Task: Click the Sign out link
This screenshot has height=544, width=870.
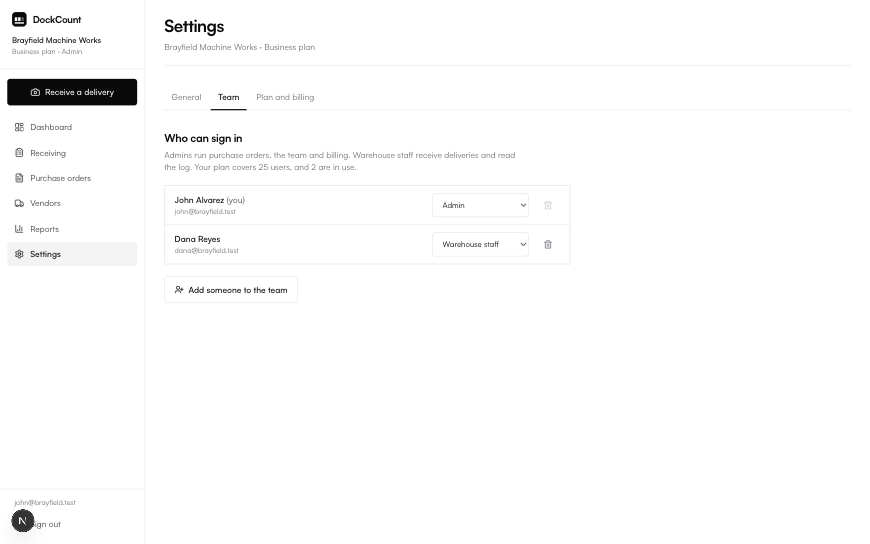Action: click(x=47, y=524)
